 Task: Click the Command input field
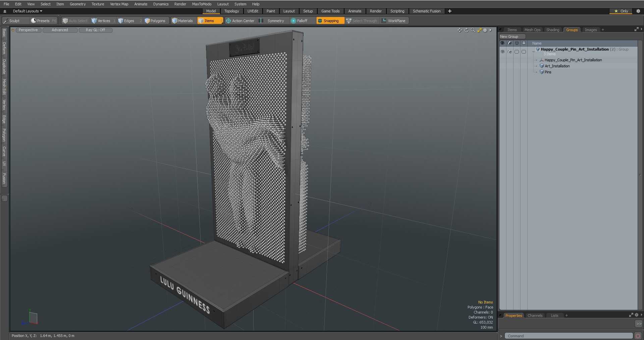(x=569, y=336)
